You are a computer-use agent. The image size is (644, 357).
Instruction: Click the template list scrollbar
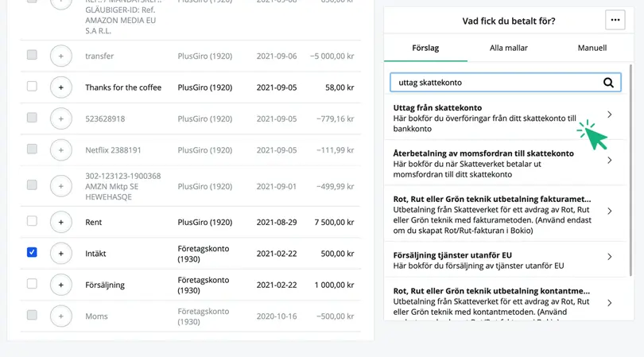[631, 170]
